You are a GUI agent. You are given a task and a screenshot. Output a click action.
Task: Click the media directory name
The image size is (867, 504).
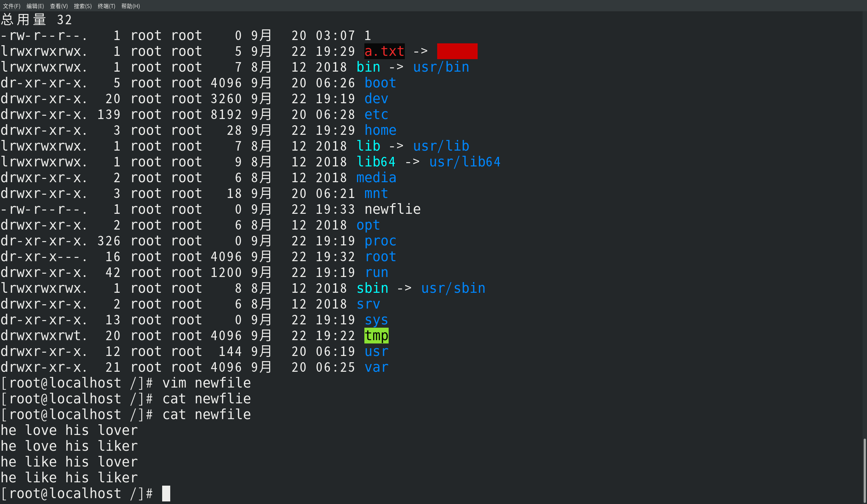[x=376, y=177]
